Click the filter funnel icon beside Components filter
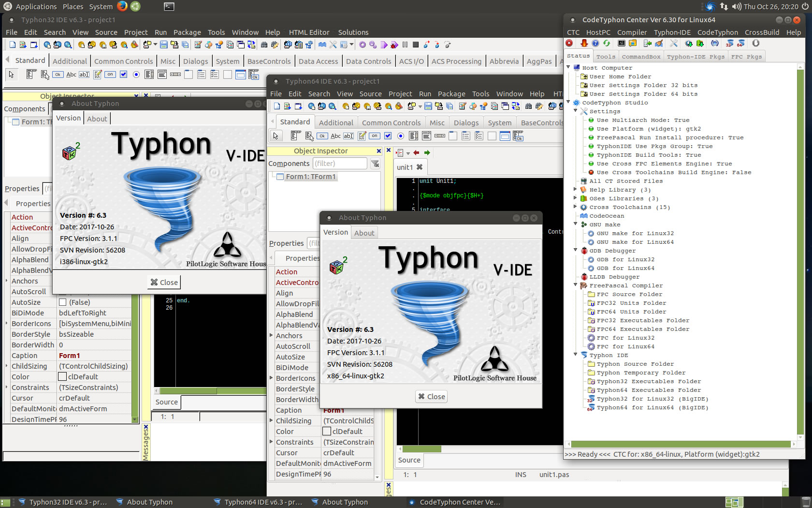This screenshot has width=812, height=508. [x=375, y=164]
